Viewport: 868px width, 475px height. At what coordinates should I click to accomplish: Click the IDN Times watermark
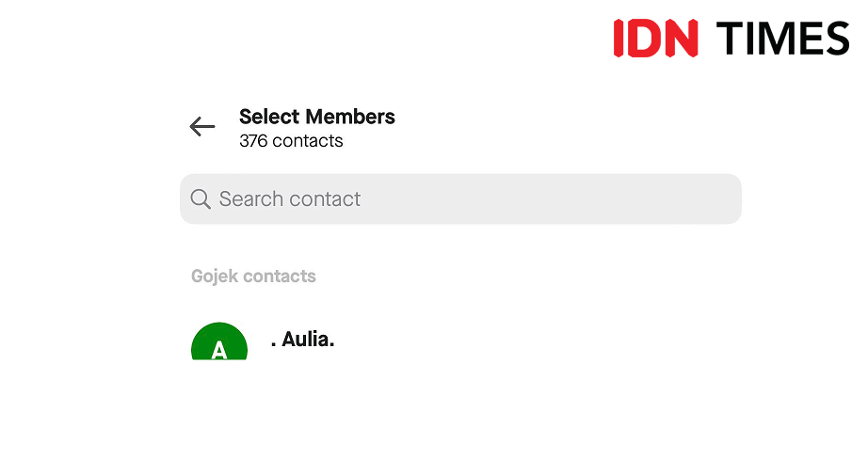(731, 38)
